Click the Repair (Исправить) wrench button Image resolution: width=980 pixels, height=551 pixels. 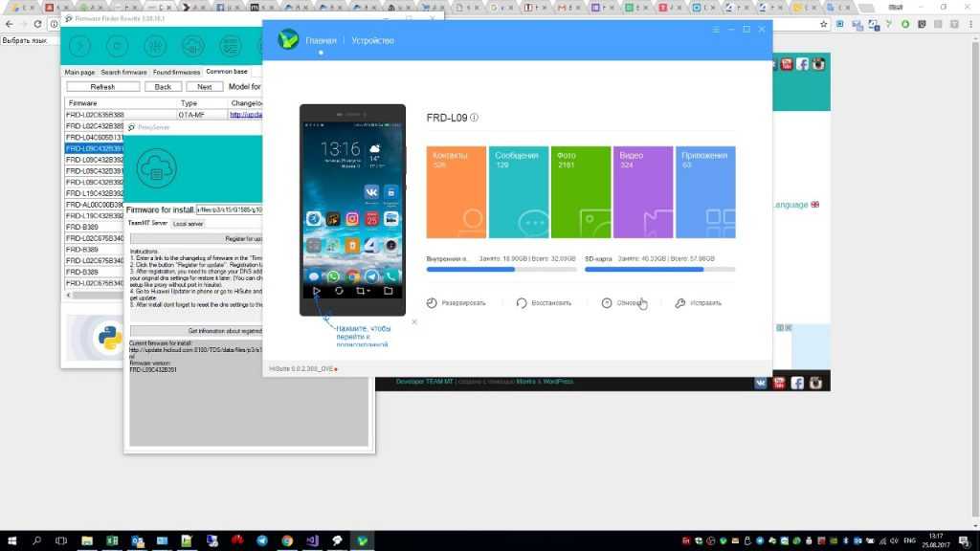point(698,303)
